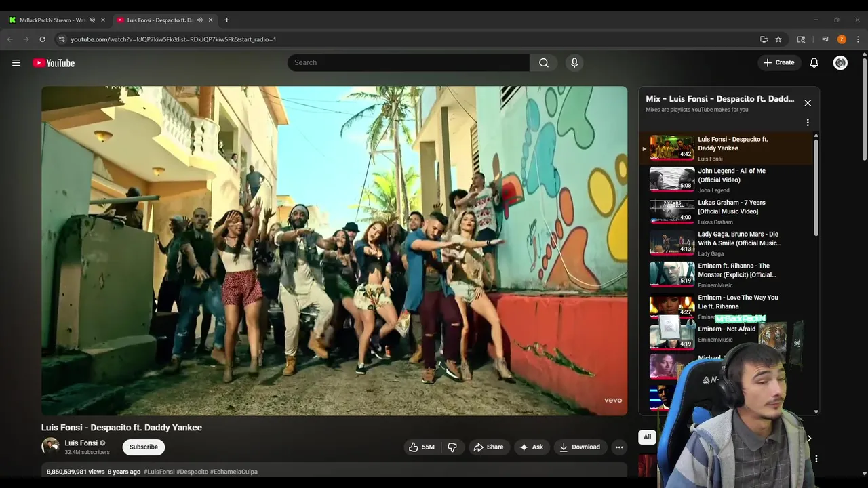Reload the YouTube page

pos(42,39)
